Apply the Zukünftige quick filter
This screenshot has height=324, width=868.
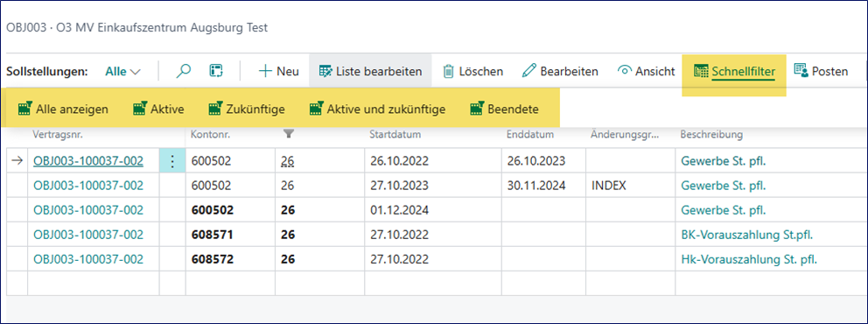pos(247,109)
